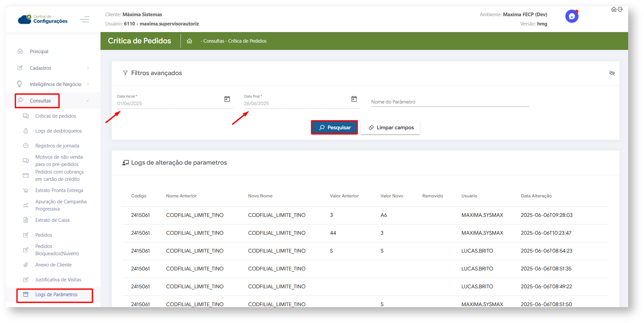Hide the advanced filters with eye icon
The height and width of the screenshot is (323, 644).
pyautogui.click(x=612, y=73)
